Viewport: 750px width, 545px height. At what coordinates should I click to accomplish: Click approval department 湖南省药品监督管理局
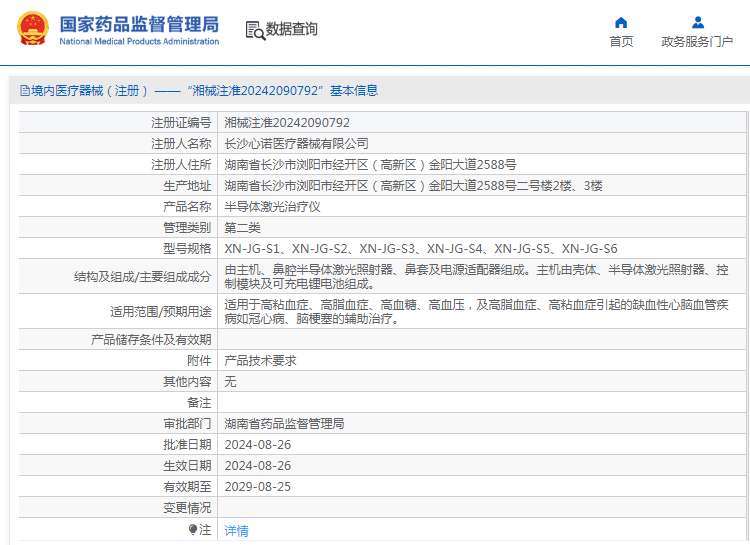tap(284, 424)
